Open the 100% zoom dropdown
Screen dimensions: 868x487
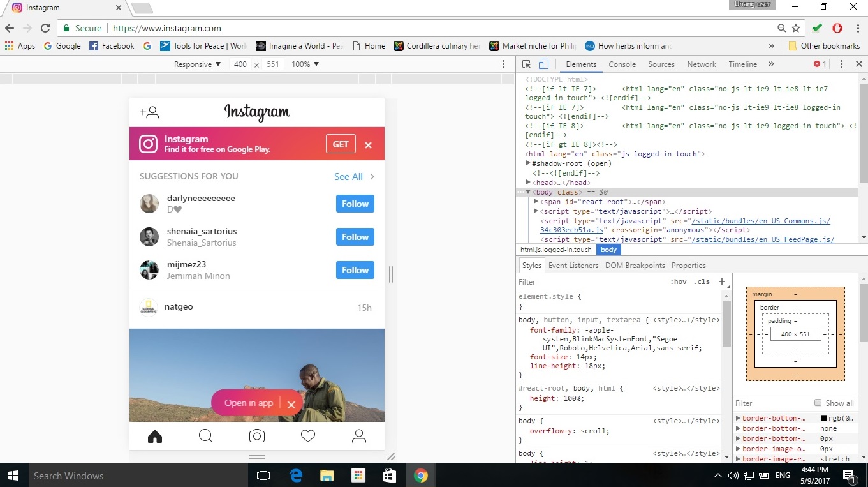point(305,64)
